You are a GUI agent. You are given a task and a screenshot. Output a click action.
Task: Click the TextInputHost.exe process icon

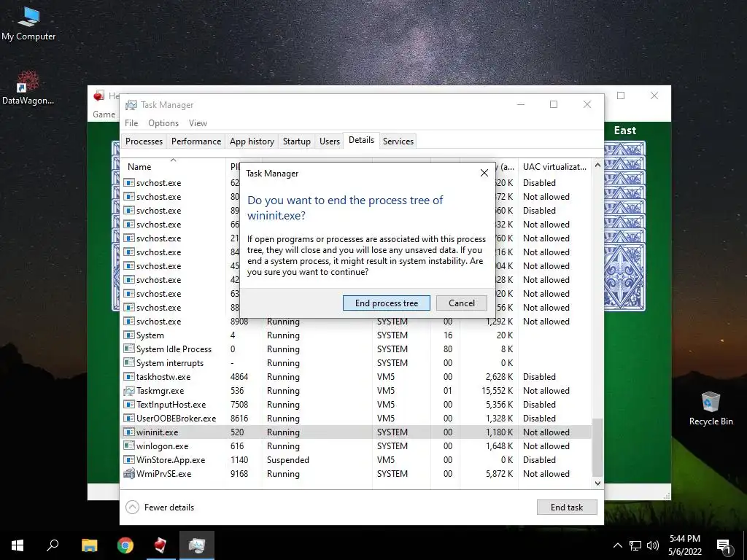(128, 405)
